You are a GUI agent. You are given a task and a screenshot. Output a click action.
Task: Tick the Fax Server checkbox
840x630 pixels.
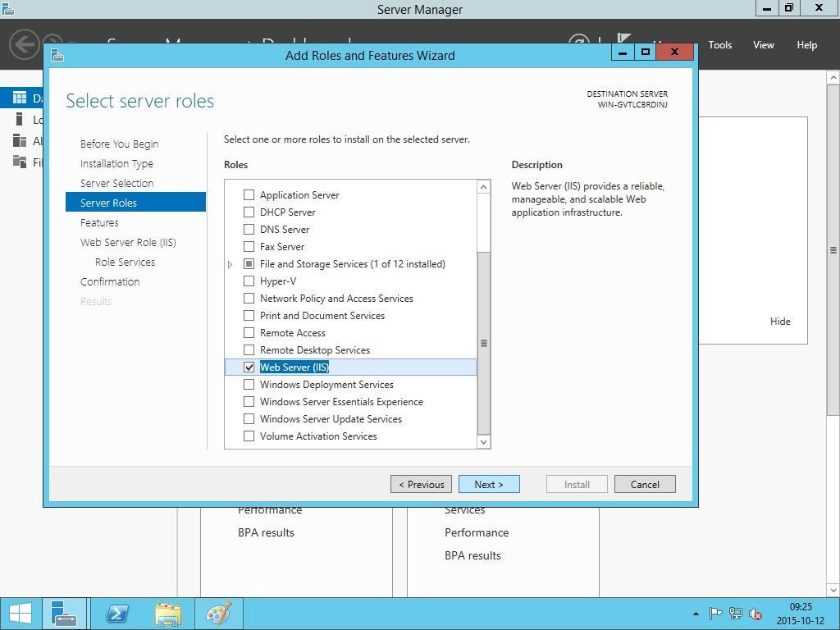(x=249, y=246)
